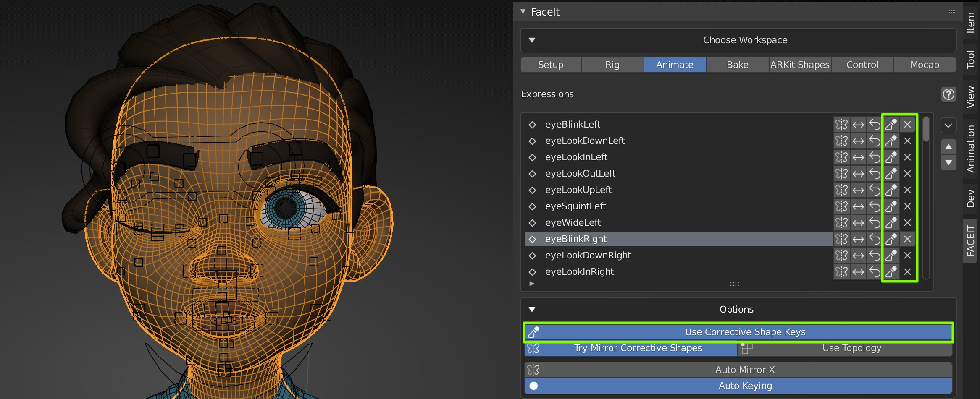
Task: Open the Control workspace tab
Action: coord(862,65)
